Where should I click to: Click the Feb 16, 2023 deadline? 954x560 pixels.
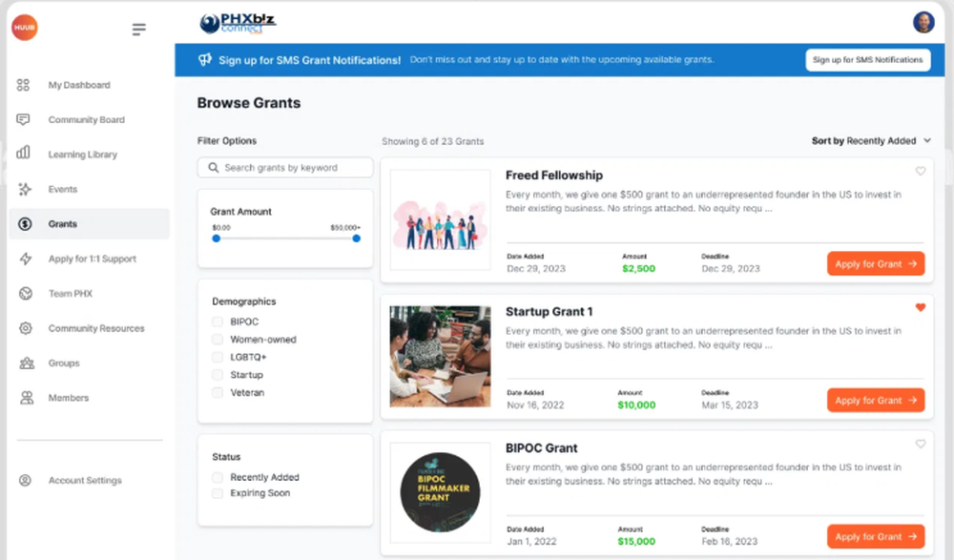point(730,541)
